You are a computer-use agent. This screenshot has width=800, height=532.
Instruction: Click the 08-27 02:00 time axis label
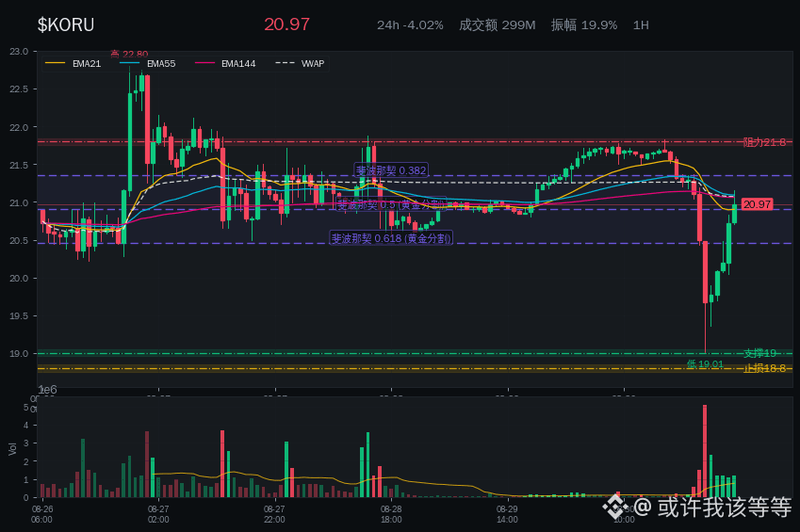coord(158,514)
